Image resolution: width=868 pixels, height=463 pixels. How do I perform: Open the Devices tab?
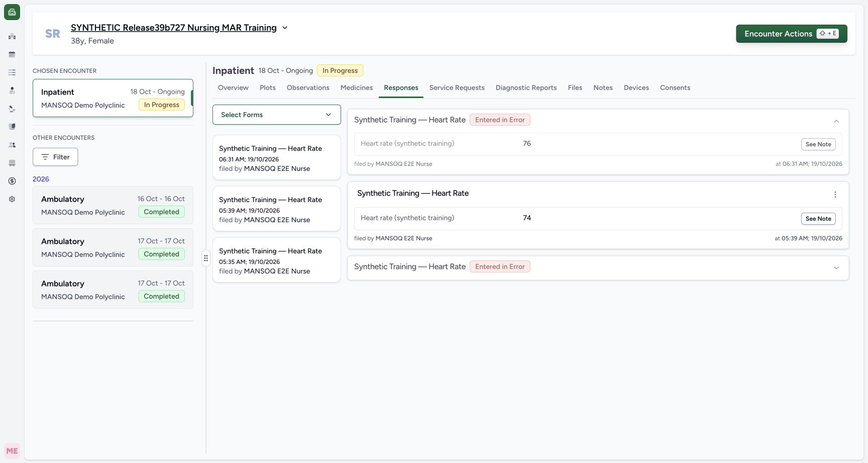tap(636, 87)
